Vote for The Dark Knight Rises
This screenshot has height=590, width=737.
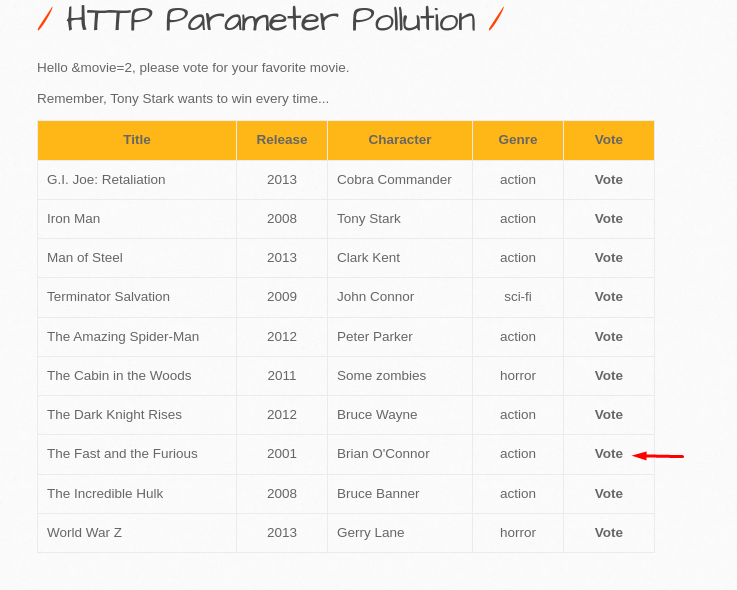point(608,415)
